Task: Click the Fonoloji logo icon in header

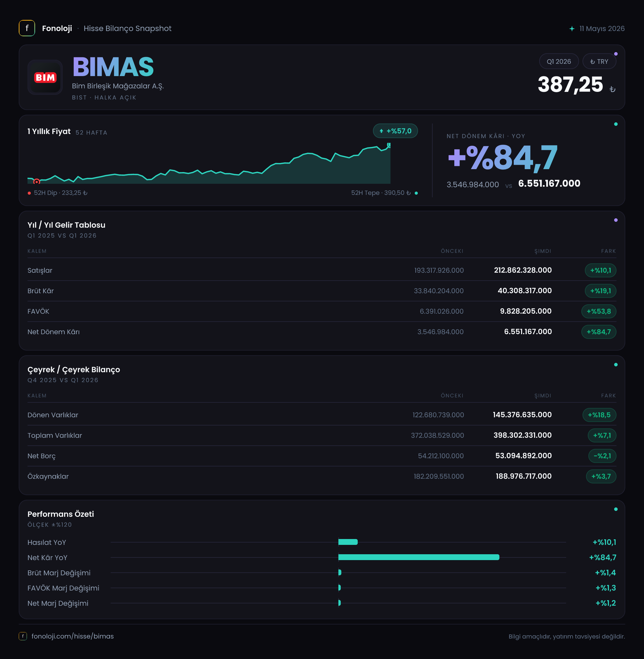Action: point(27,28)
